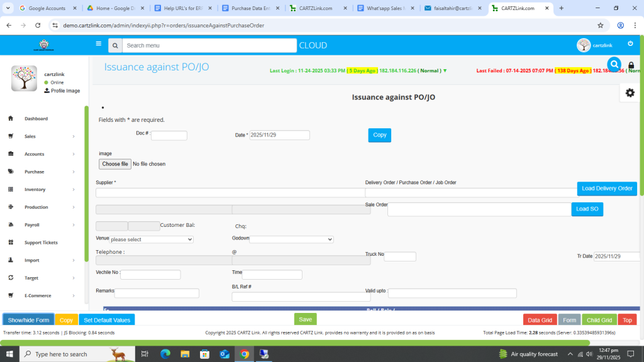Bookmark page with star icon
The width and height of the screenshot is (644, 362).
600,25
